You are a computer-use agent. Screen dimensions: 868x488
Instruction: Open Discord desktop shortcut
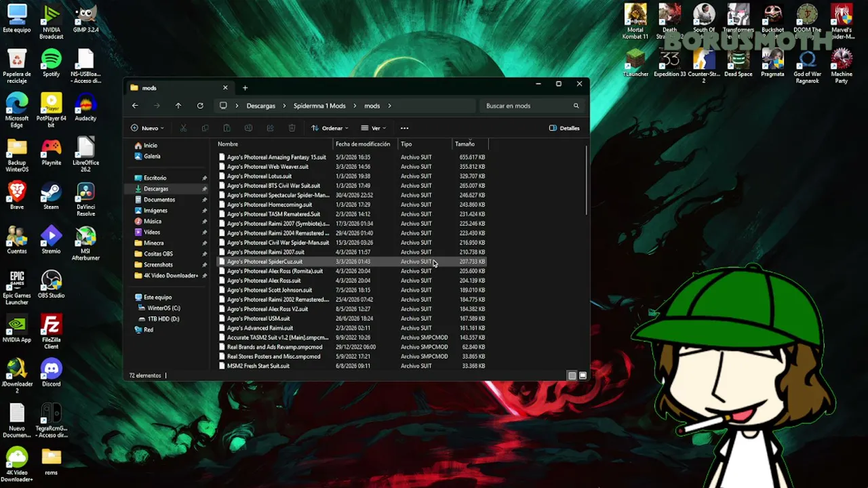tap(52, 373)
